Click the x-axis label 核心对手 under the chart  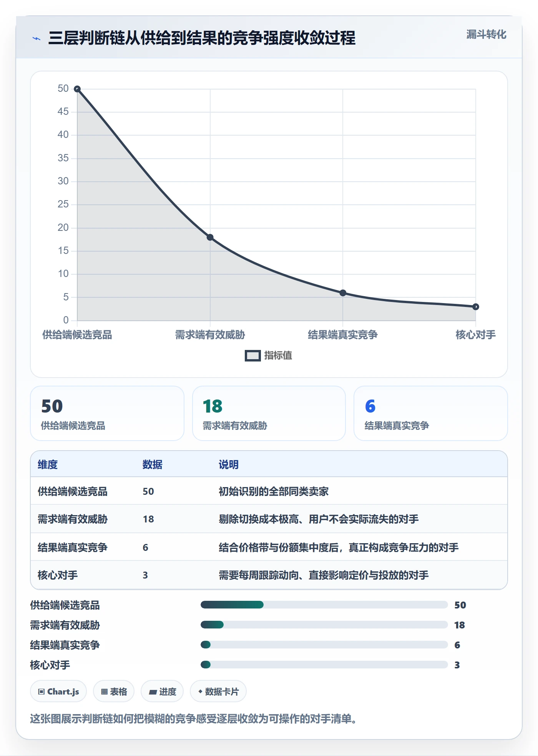click(476, 335)
